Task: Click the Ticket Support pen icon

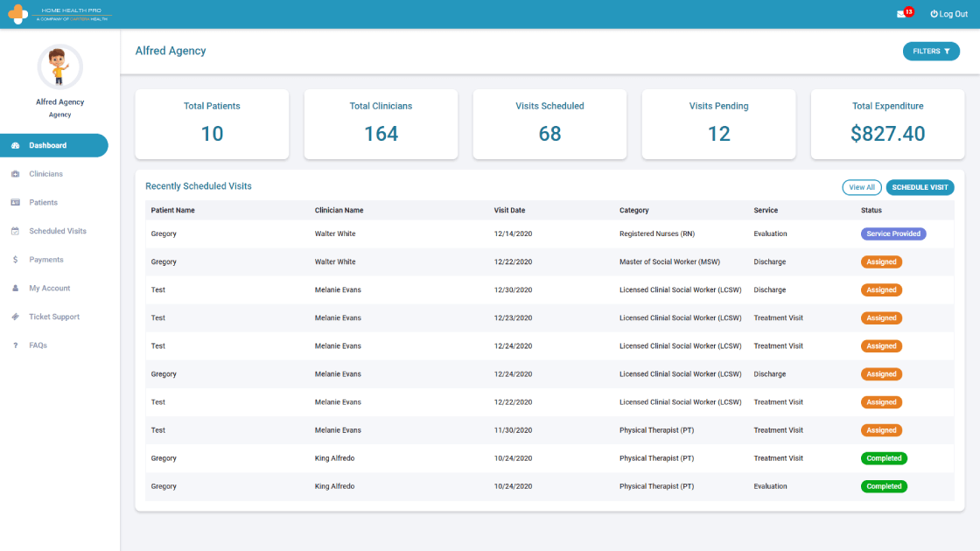Action: pos(16,316)
